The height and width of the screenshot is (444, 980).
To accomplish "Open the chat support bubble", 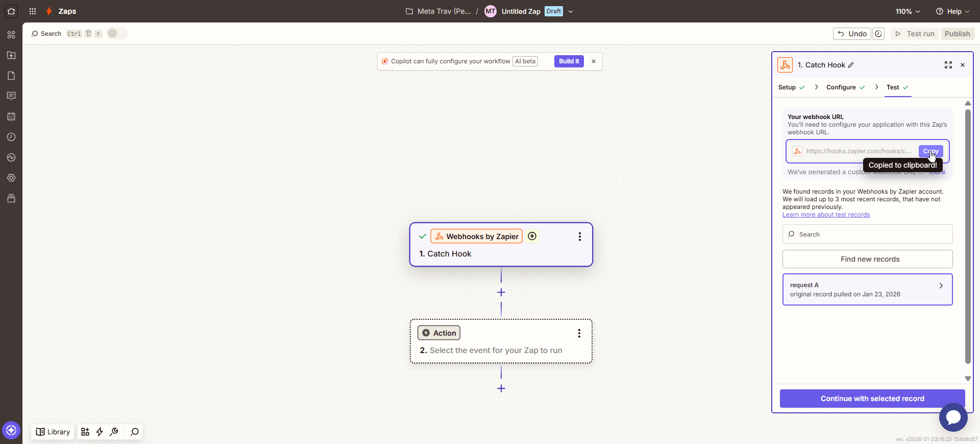I will click(953, 417).
